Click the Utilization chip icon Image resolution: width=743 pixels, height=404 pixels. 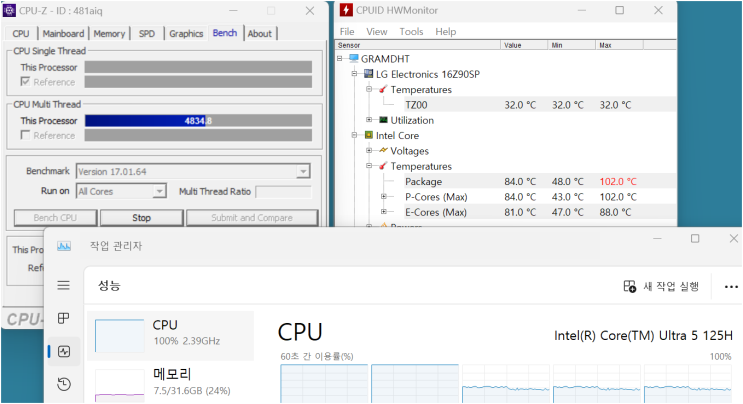(383, 120)
